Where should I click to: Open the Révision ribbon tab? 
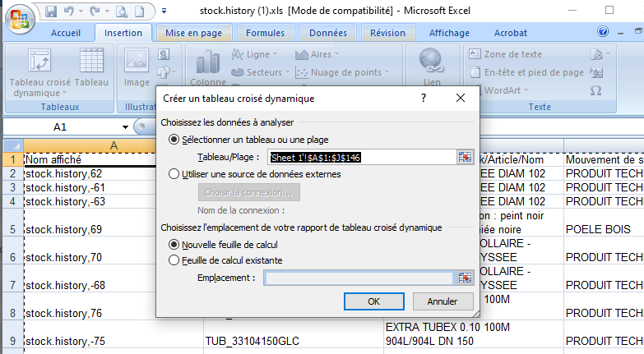pos(387,33)
